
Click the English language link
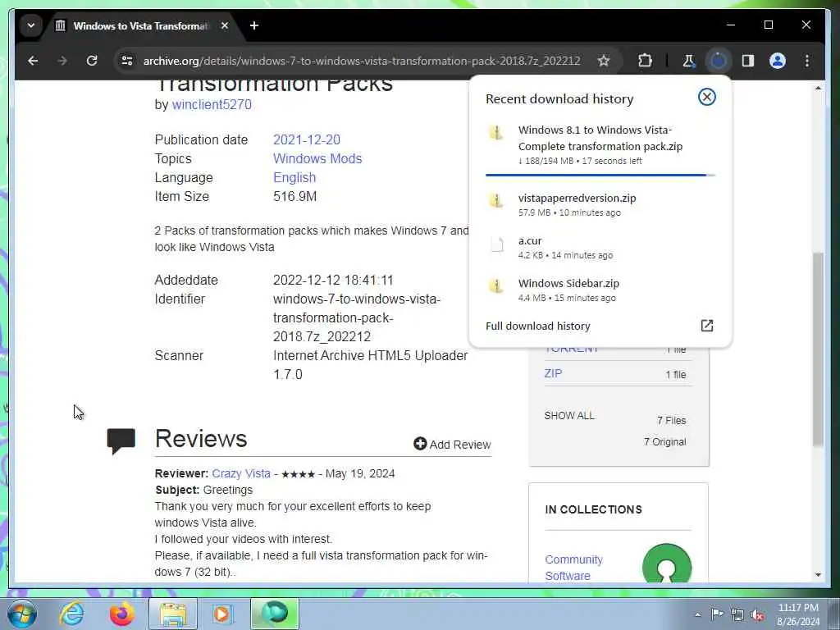(x=294, y=177)
